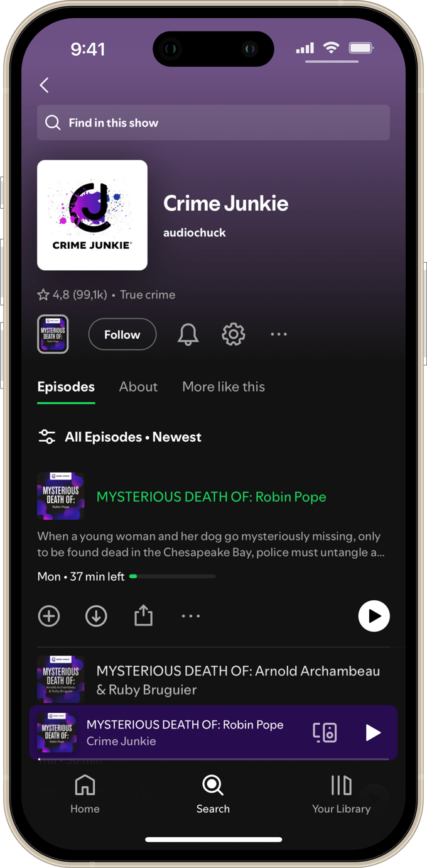427x868 pixels.
Task: Download the Robin Pope episode
Action: point(96,616)
